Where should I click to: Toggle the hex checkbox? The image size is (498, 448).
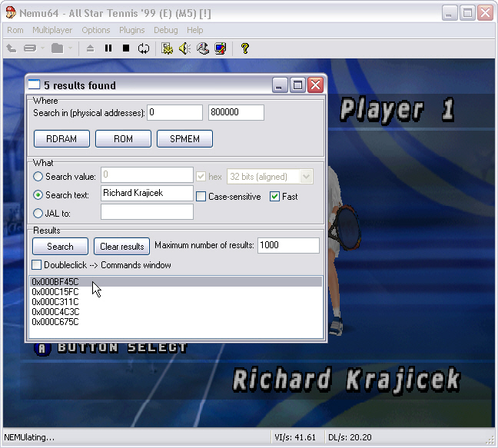pos(201,177)
